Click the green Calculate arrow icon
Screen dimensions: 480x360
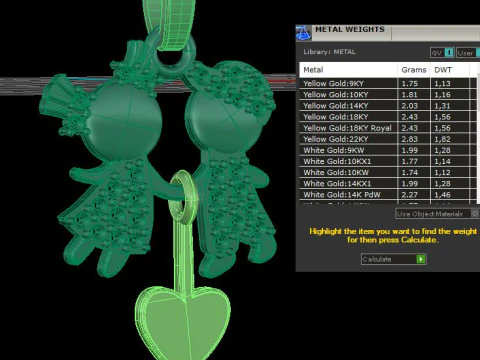point(421,259)
